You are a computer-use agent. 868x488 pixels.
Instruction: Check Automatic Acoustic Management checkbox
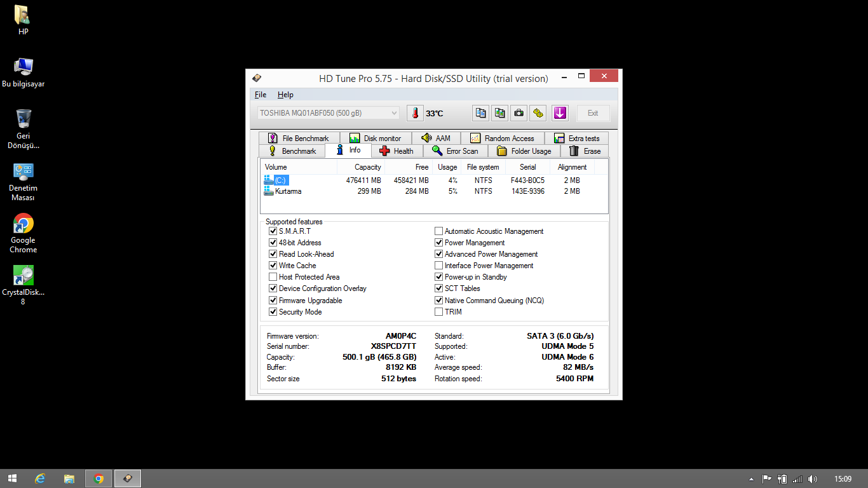[438, 231]
